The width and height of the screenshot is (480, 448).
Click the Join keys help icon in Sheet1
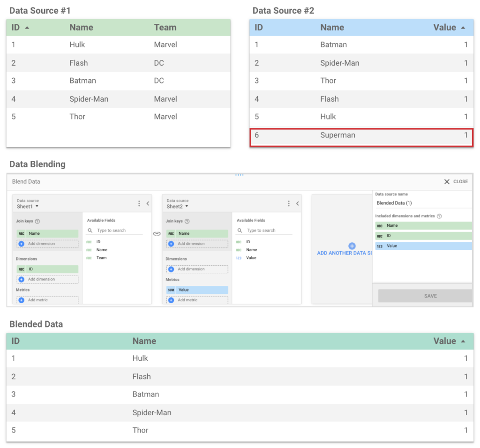tap(37, 222)
